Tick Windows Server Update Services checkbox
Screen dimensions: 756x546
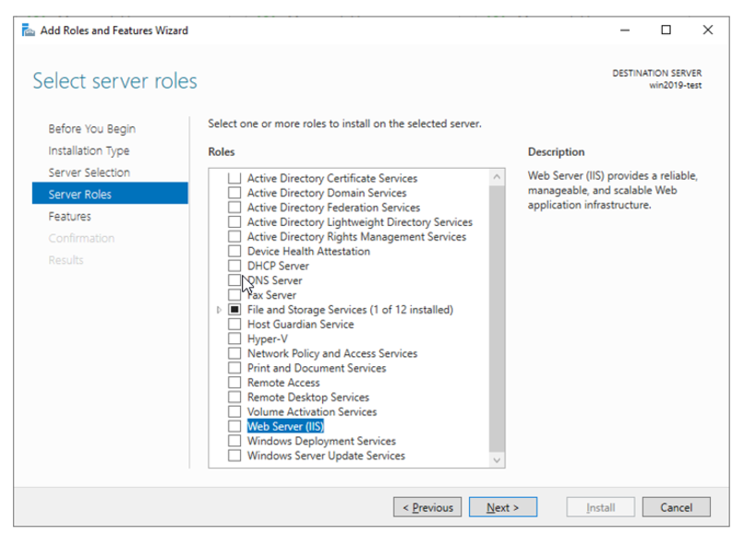pos(234,456)
